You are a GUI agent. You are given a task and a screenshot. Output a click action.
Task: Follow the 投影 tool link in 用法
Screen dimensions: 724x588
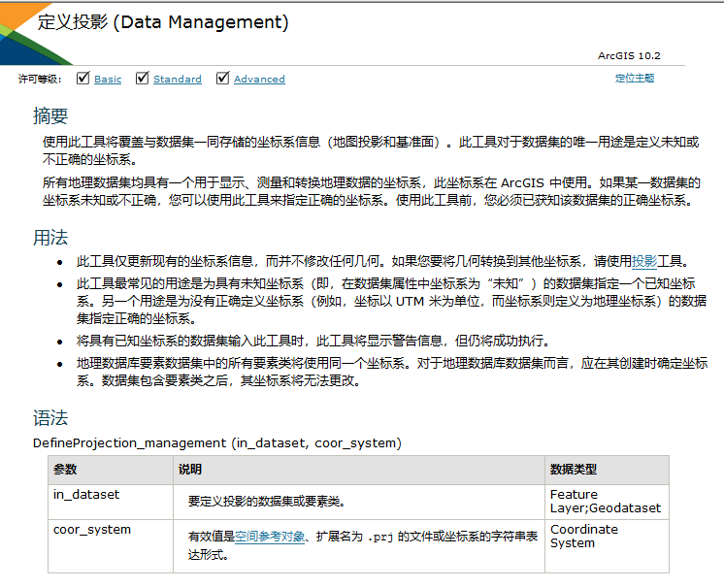pos(644,261)
